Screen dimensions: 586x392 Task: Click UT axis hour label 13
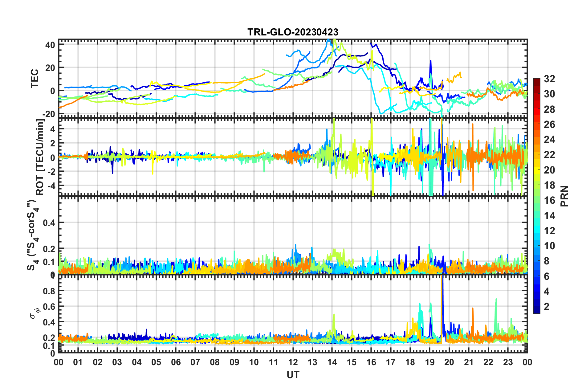click(x=312, y=362)
